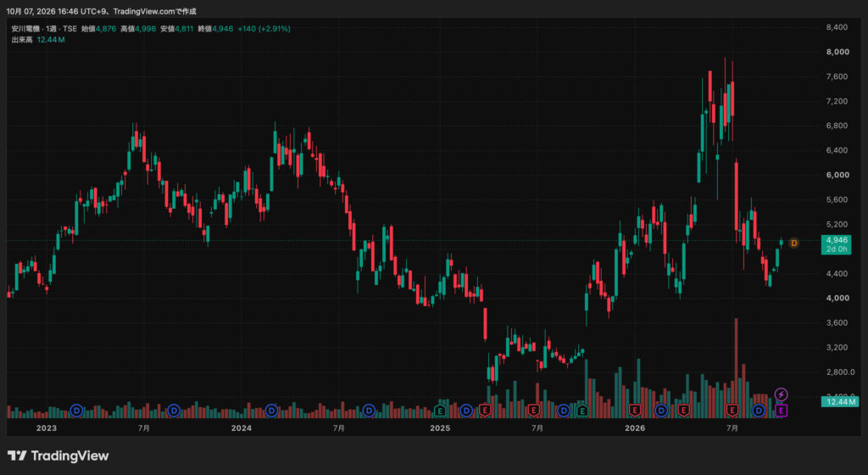Click the symbol title 安川電機 · 1週 · TSE
The image size is (868, 475).
click(44, 29)
